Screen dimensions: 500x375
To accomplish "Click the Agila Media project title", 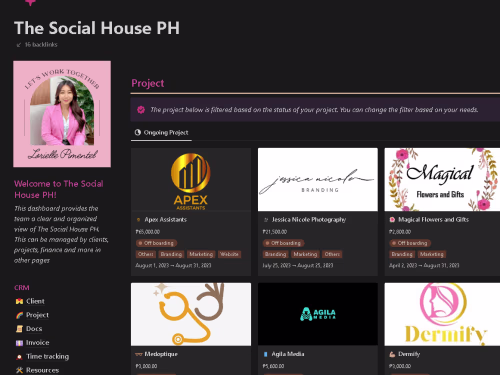I will click(288, 354).
